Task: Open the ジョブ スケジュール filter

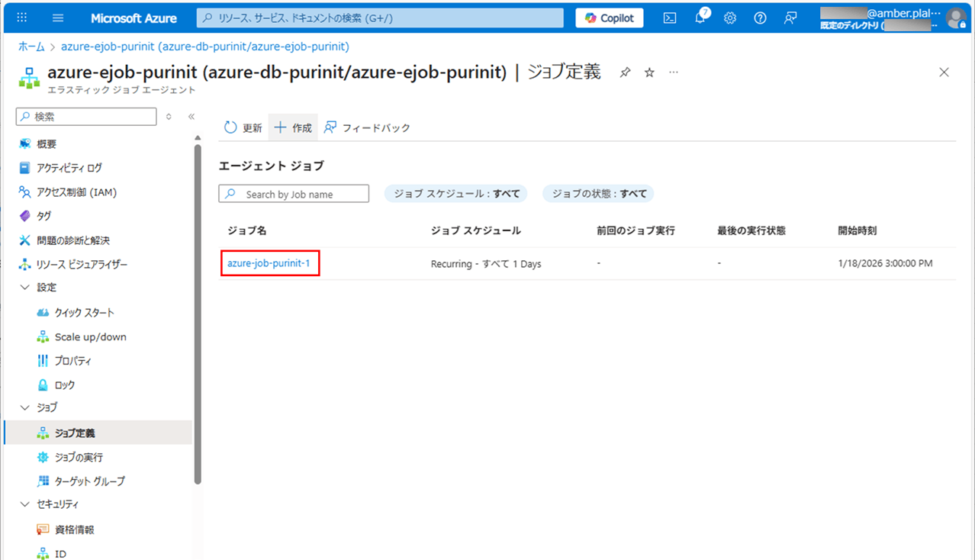Action: (x=455, y=194)
